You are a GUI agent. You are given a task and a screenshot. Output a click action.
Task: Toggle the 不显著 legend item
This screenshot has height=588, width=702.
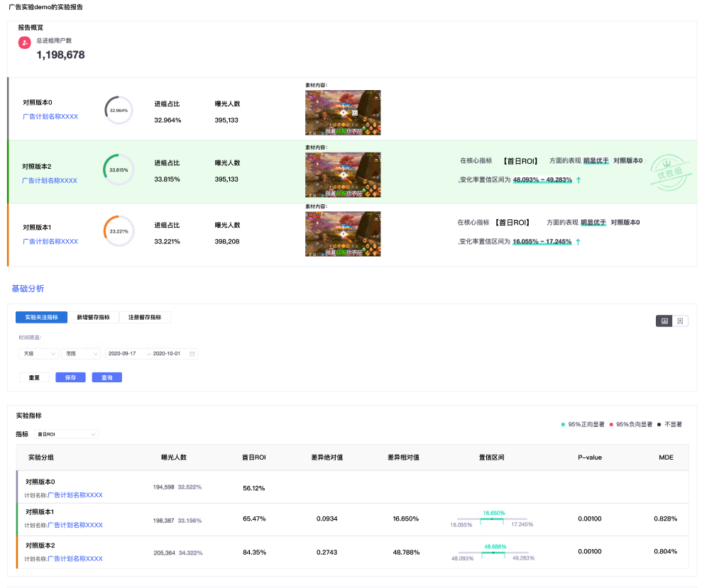(x=670, y=424)
